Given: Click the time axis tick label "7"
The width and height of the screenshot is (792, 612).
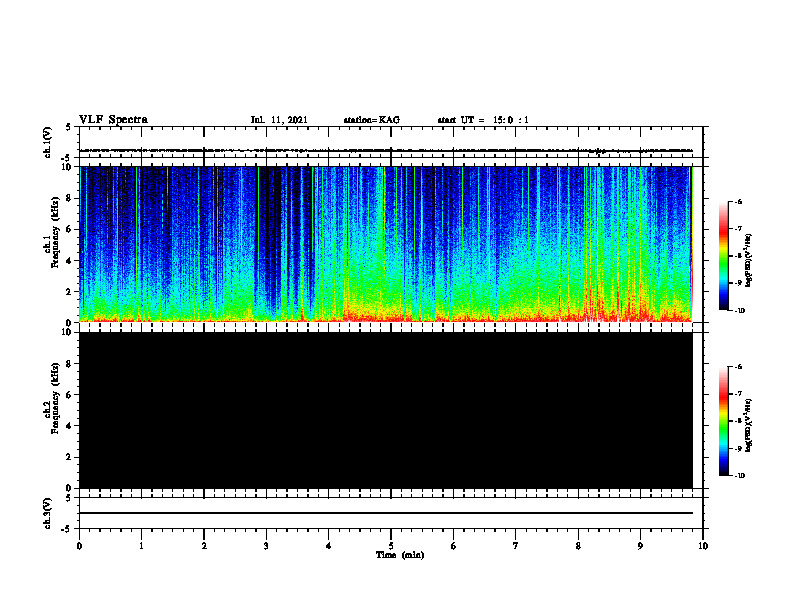Looking at the screenshot, I should pyautogui.click(x=516, y=546).
